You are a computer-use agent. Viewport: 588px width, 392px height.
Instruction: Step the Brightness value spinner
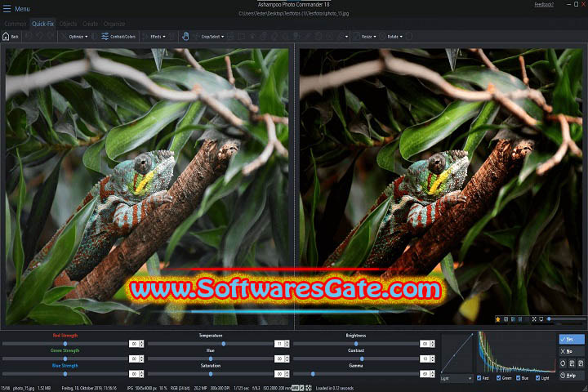(432, 344)
